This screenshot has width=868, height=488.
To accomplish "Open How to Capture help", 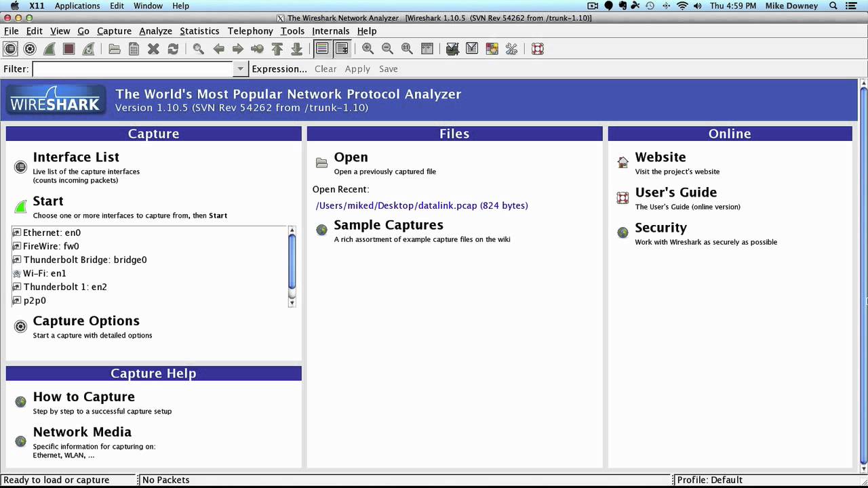I will [x=84, y=397].
